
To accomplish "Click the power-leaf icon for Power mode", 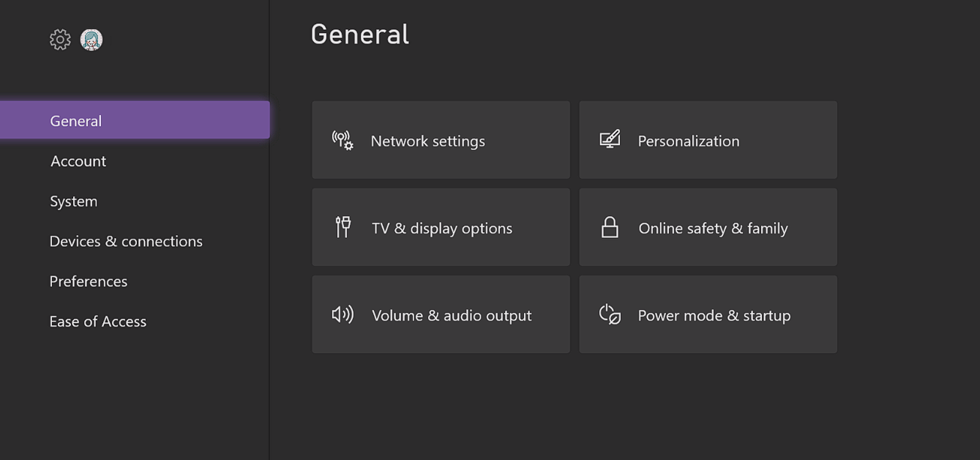I will pos(610,315).
